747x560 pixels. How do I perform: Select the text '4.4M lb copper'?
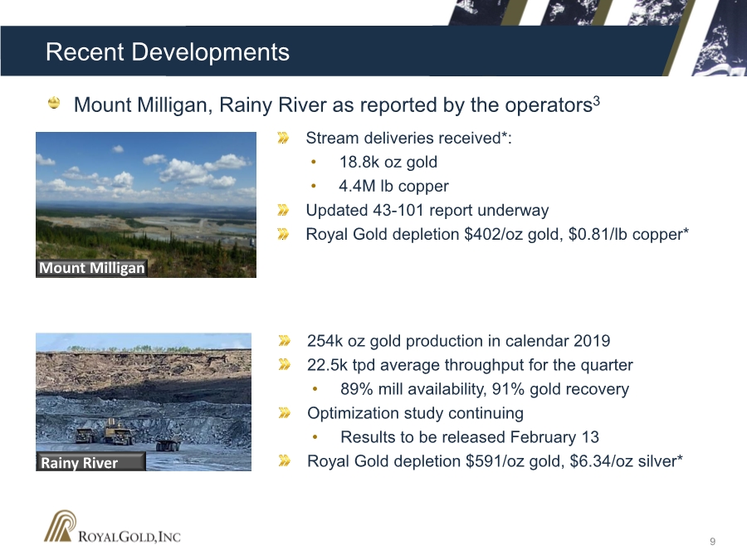point(394,186)
